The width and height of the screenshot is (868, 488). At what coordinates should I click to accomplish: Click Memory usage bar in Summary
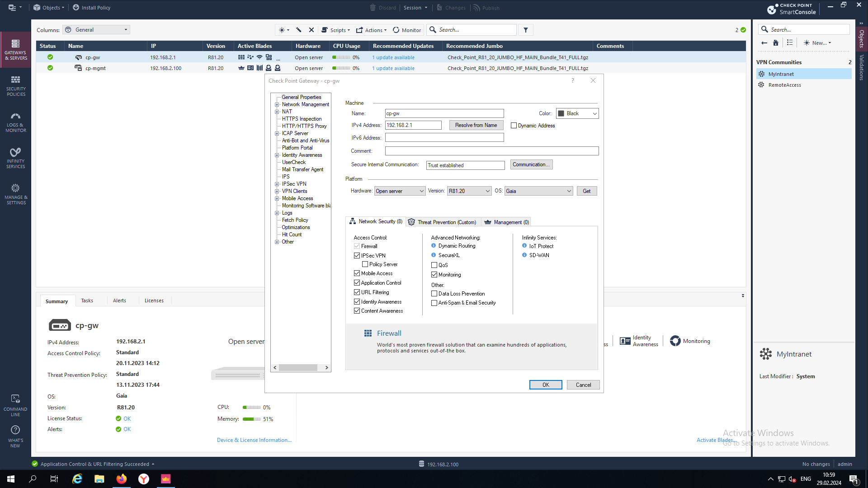click(x=252, y=419)
